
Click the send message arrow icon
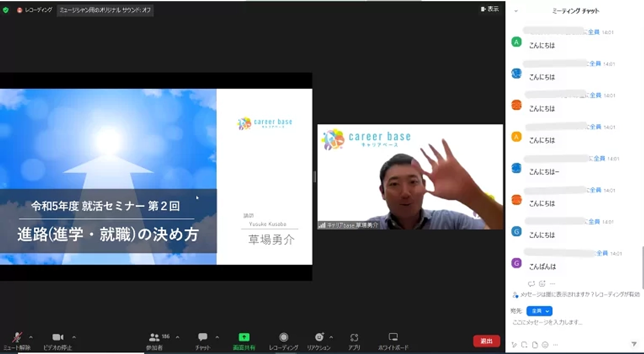(633, 344)
